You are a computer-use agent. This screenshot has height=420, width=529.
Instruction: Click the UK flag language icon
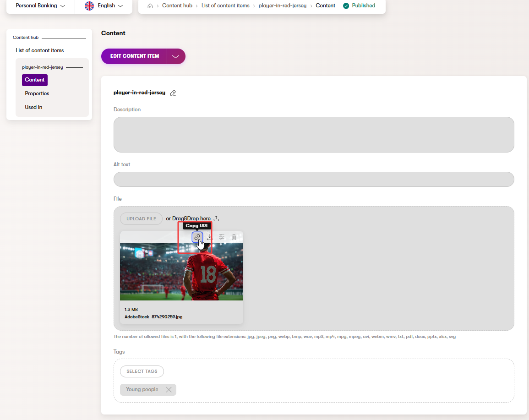click(x=89, y=6)
